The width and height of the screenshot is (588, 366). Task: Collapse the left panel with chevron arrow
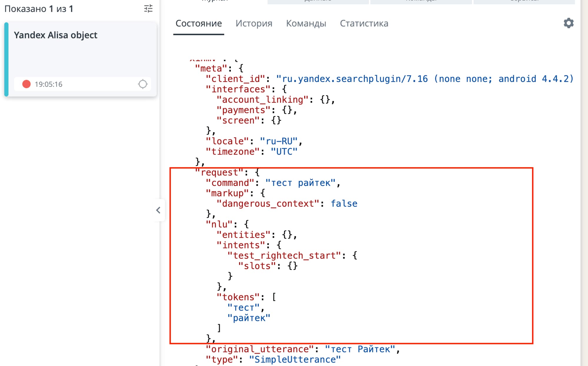click(158, 210)
